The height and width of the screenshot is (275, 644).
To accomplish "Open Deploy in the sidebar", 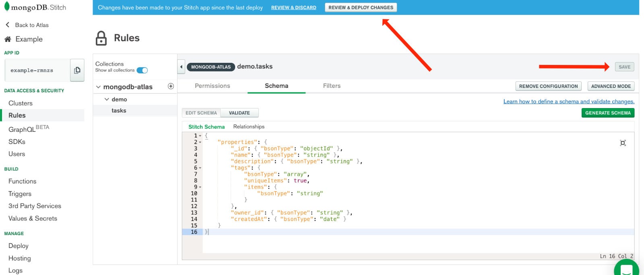I will tap(19, 246).
